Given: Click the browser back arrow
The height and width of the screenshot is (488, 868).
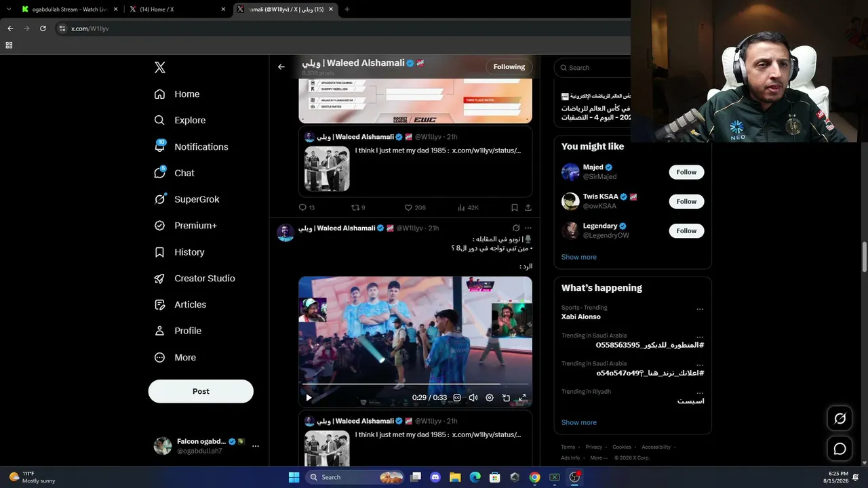Looking at the screenshot, I should (10, 28).
